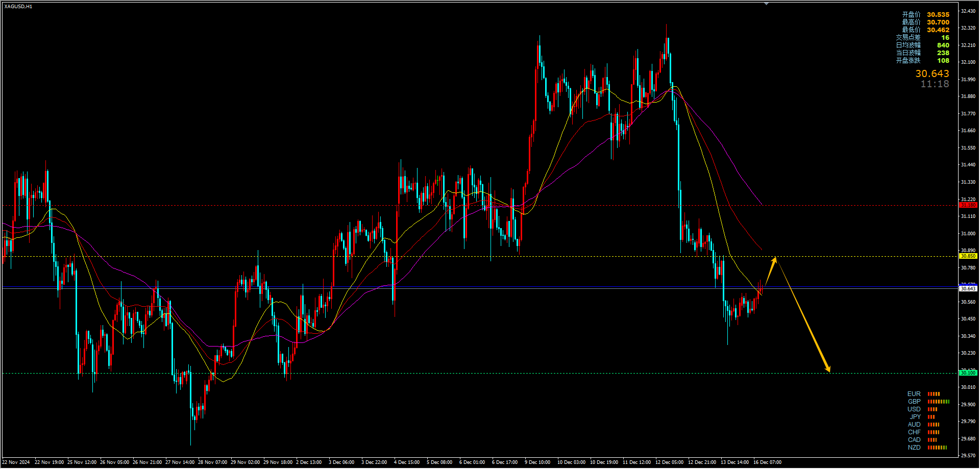Click the chart shift triangle marker at top

coord(766,4)
